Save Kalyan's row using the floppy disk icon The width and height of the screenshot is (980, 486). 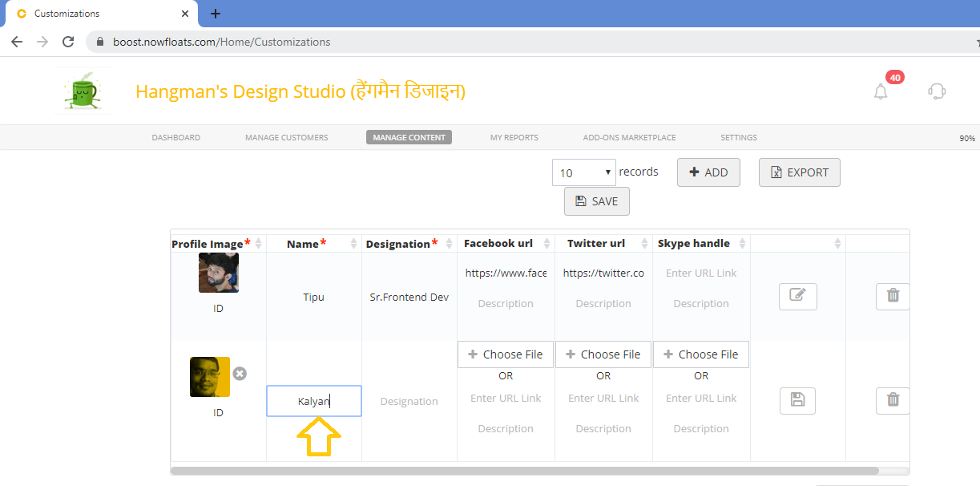point(797,400)
